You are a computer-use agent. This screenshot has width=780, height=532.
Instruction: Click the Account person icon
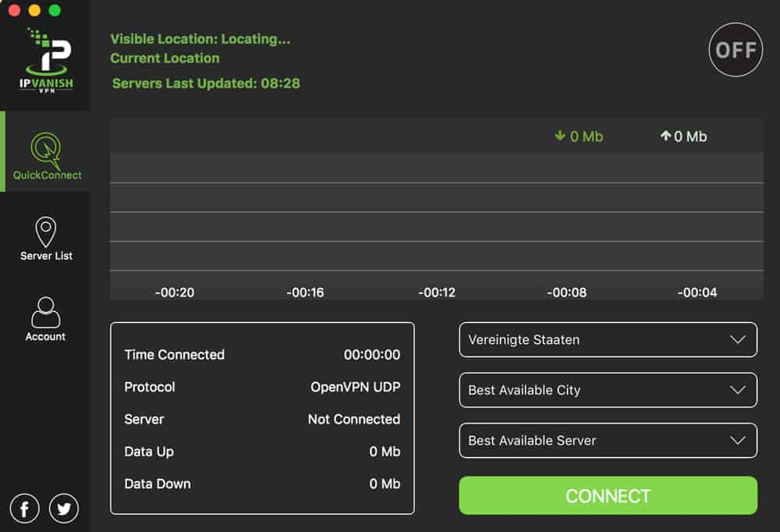(x=46, y=312)
